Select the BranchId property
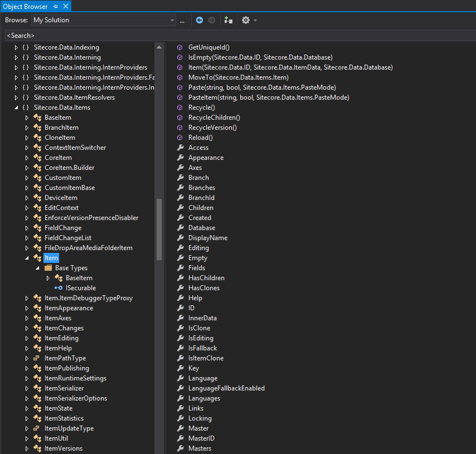 click(201, 198)
